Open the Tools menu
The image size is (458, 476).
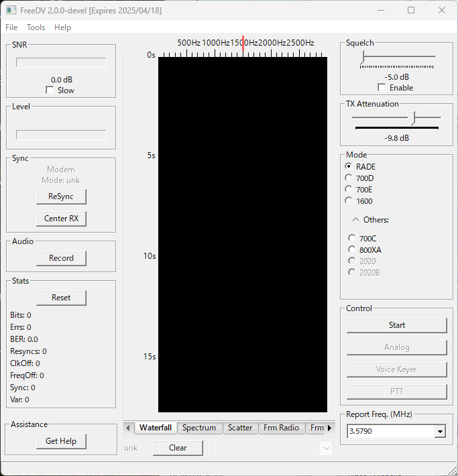36,27
